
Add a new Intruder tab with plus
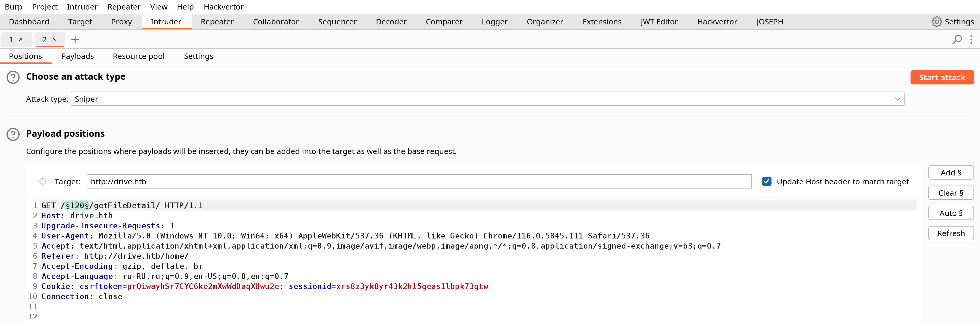[x=75, y=40]
